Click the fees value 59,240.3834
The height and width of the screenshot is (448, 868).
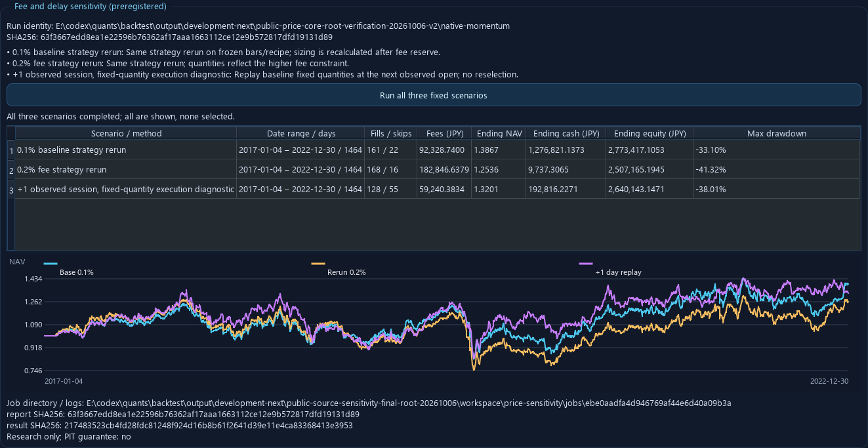point(444,190)
